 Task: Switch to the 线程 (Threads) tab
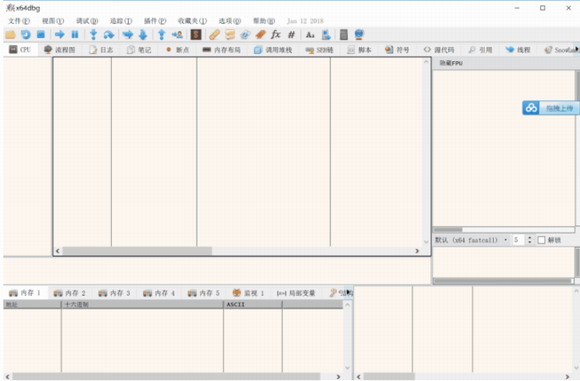(518, 50)
